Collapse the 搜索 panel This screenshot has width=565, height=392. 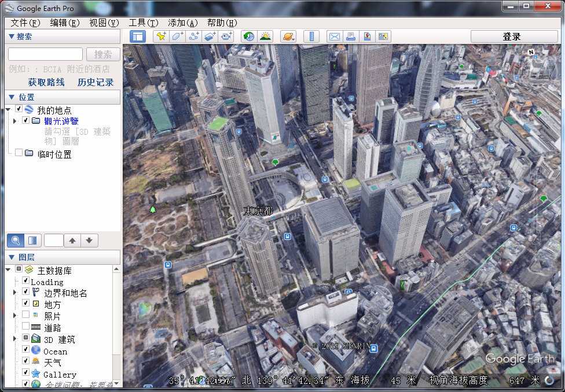click(x=12, y=36)
